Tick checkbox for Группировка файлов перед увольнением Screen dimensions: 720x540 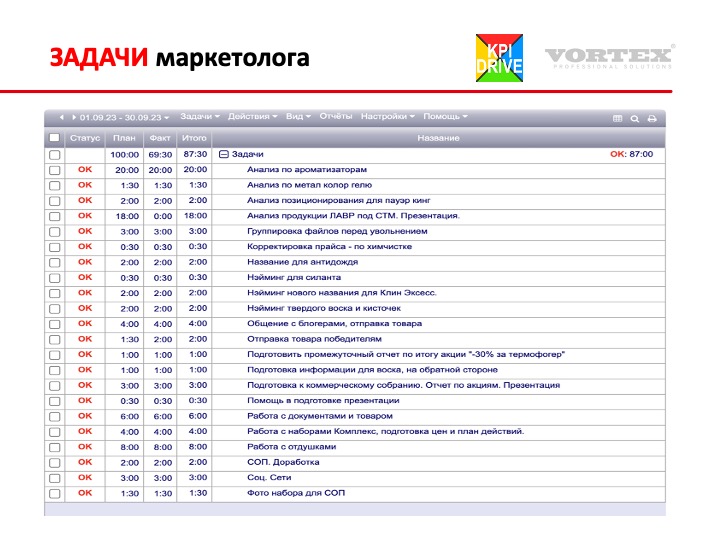(x=55, y=232)
